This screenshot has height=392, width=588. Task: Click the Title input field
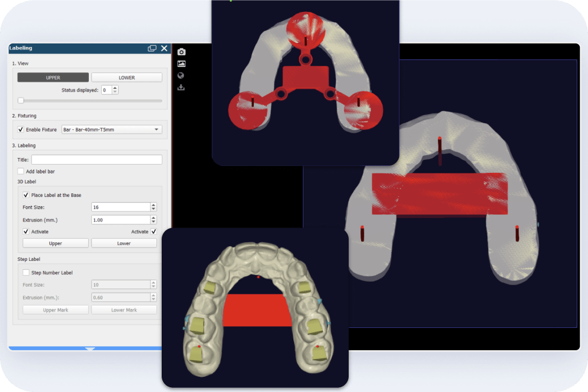coord(97,160)
